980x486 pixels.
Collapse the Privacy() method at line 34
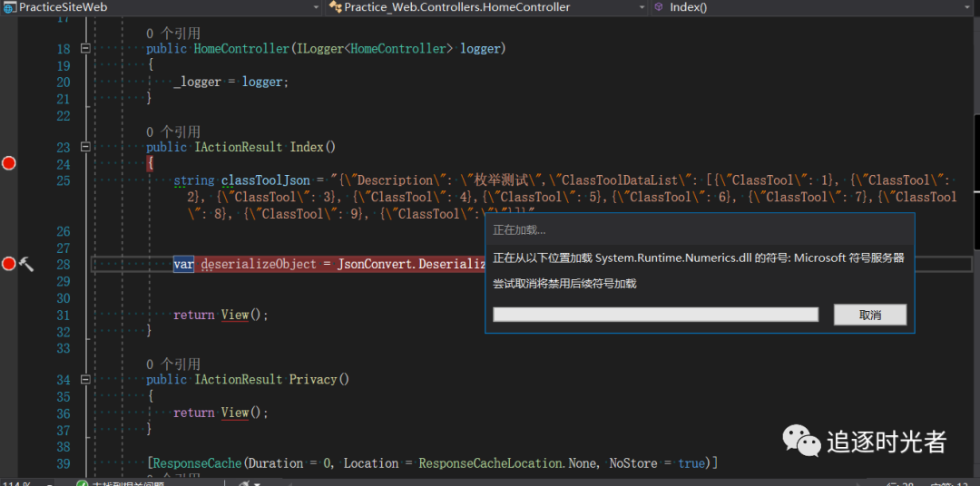click(85, 379)
